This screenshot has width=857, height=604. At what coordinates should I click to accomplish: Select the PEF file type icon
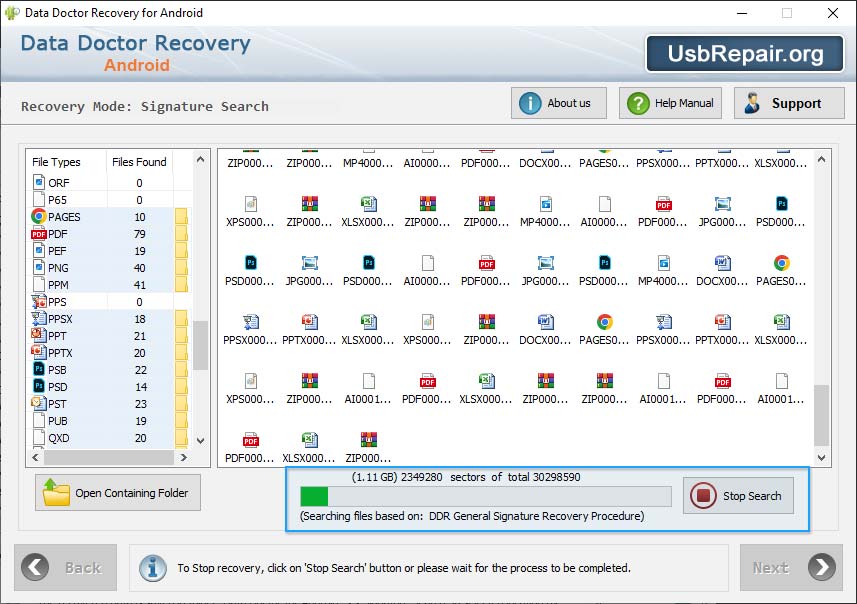coord(39,250)
